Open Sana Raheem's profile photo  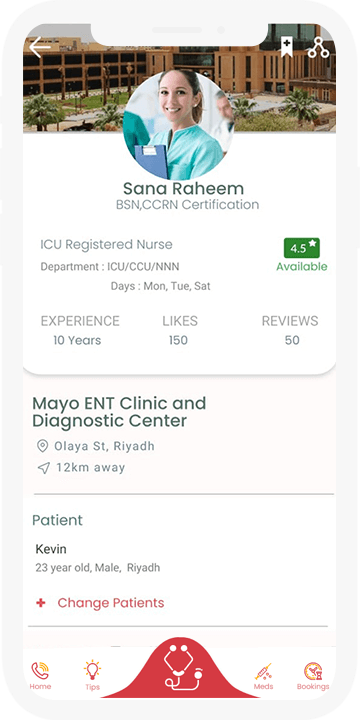[x=178, y=124]
